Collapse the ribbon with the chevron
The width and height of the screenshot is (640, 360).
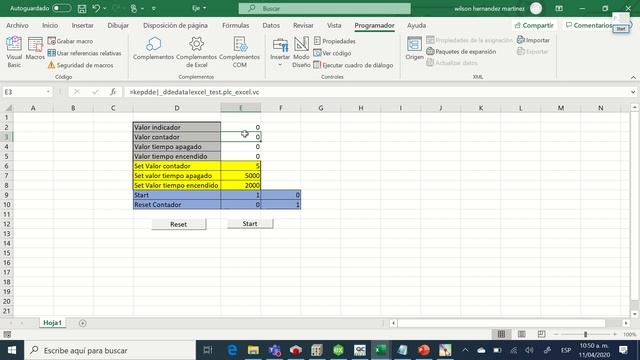tap(633, 77)
